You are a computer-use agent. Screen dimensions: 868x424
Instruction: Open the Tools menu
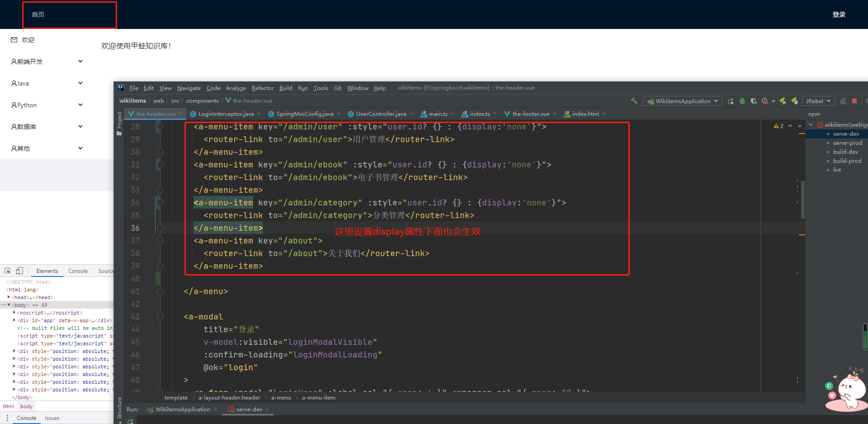pos(321,88)
